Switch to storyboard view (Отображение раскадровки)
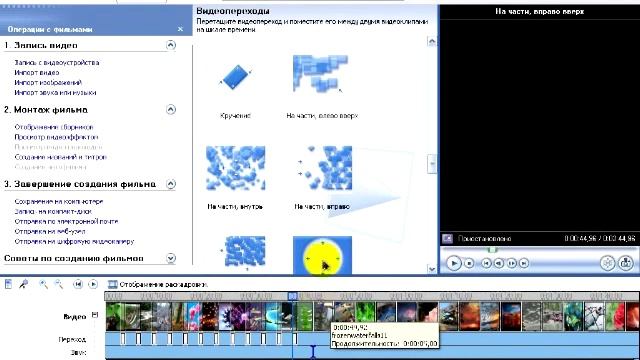This screenshot has width=640, height=360. (158, 284)
